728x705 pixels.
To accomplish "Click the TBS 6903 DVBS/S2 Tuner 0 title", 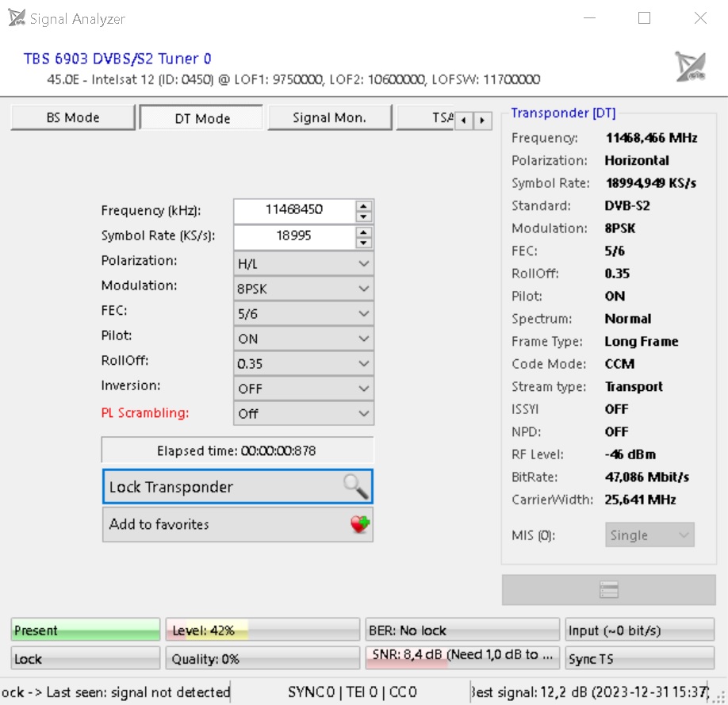I will pos(117,59).
